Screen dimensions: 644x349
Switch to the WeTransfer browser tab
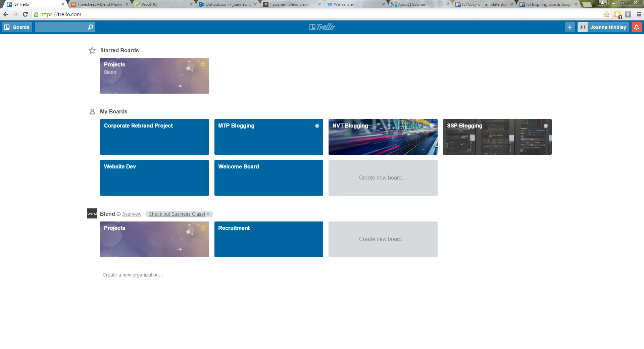click(356, 4)
